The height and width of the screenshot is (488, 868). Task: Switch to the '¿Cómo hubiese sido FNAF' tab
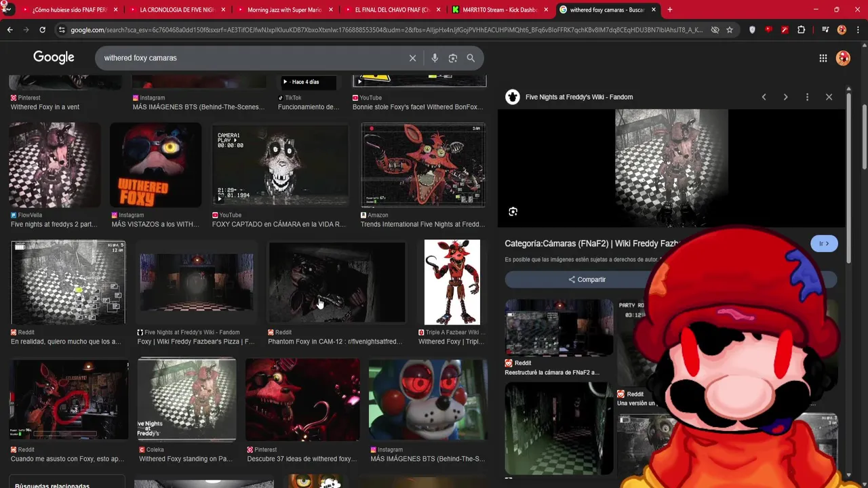click(x=69, y=9)
